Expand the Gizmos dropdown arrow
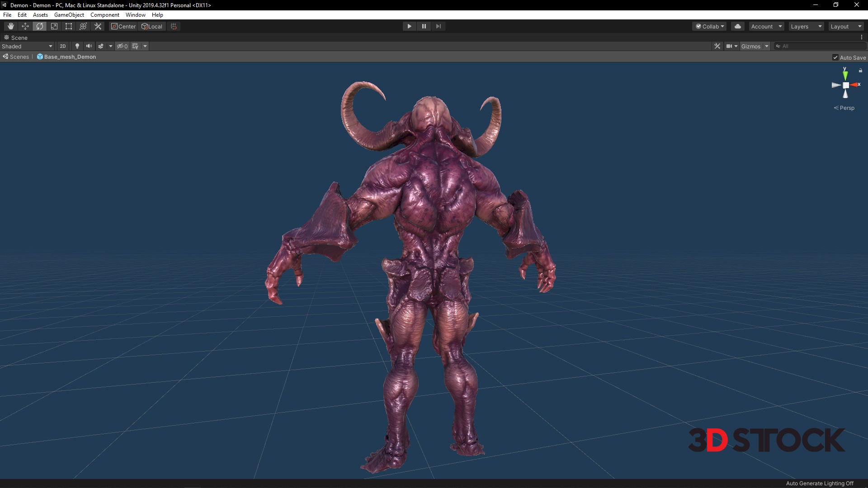 [767, 46]
